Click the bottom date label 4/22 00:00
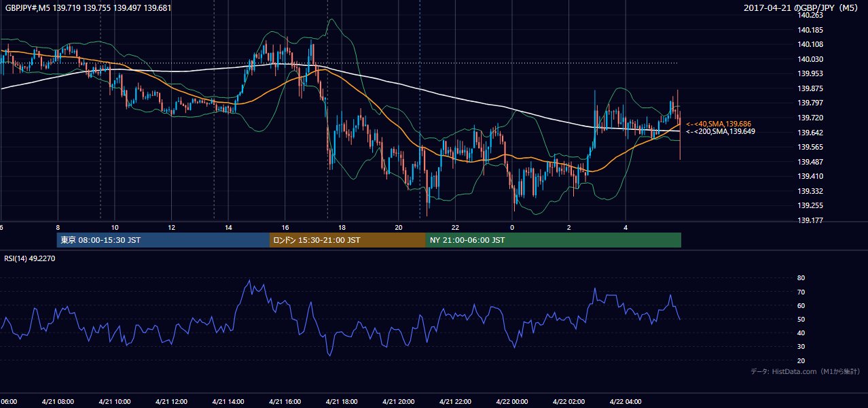868x408 pixels. pos(512,402)
